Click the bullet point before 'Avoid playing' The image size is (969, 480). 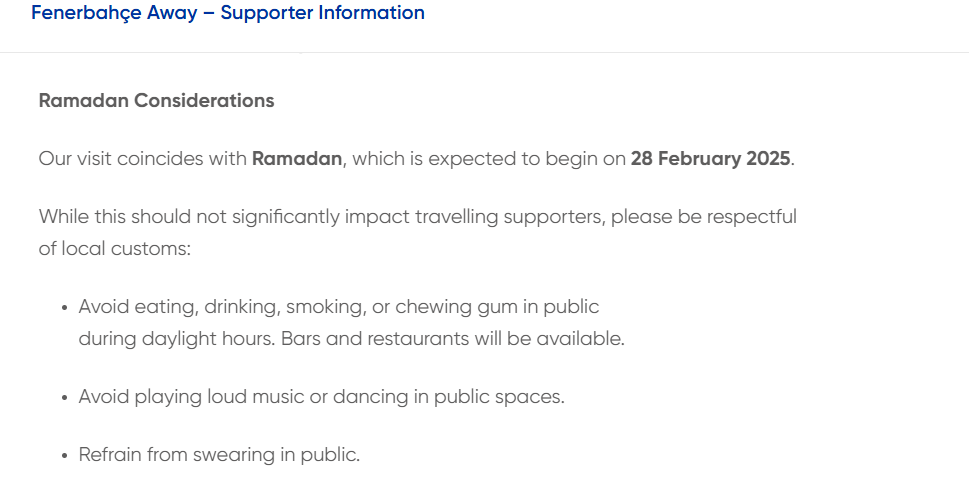click(64, 398)
